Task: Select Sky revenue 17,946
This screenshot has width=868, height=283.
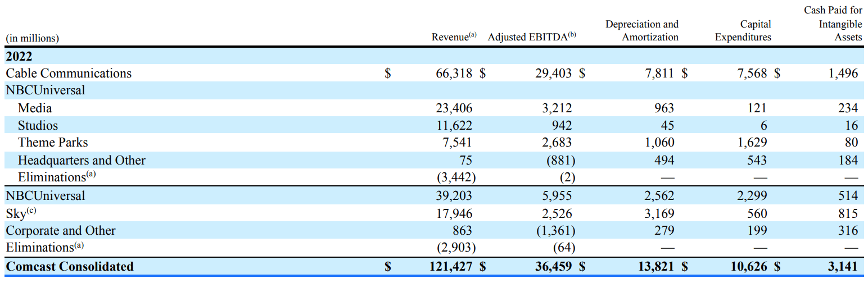Action: tap(454, 213)
